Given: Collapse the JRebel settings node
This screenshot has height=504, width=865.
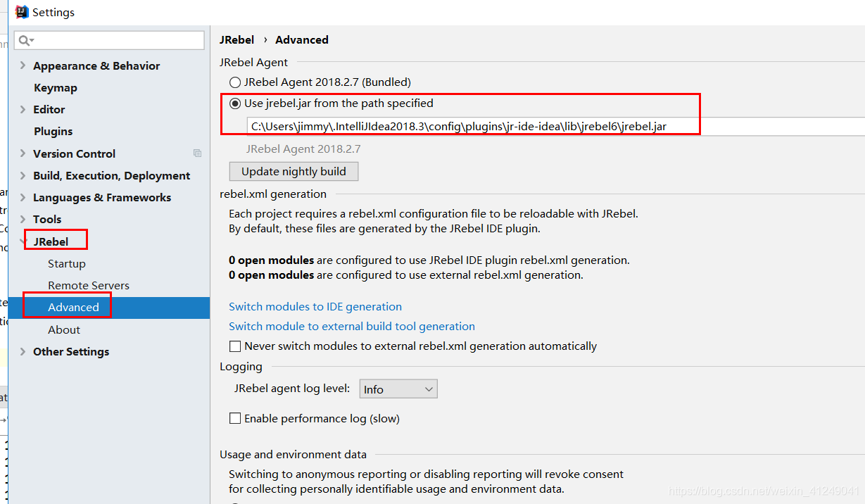Looking at the screenshot, I should pos(23,241).
